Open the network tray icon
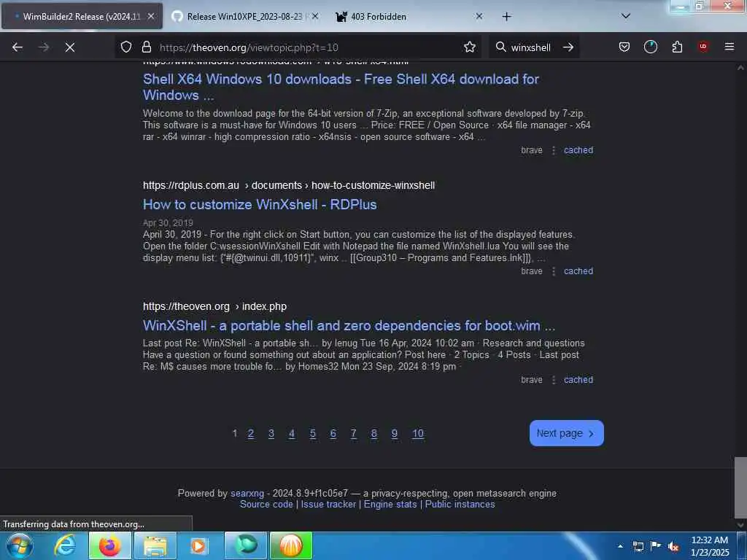 pos(638,546)
